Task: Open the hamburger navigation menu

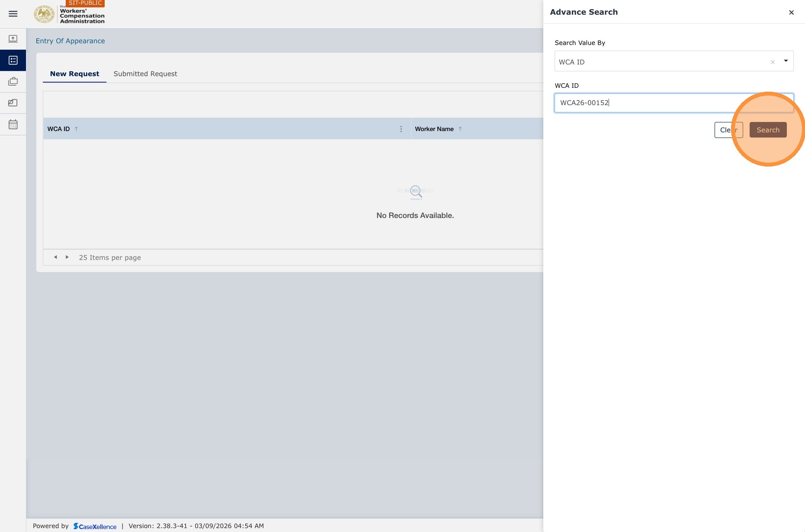Action: tap(13, 14)
